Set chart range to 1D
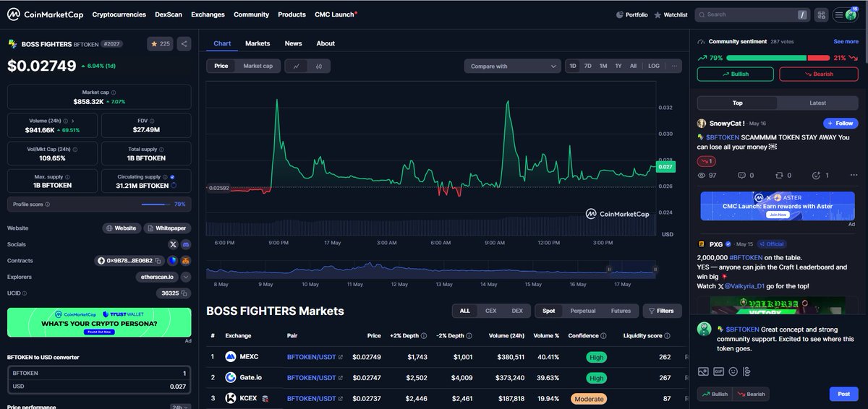 click(x=573, y=66)
